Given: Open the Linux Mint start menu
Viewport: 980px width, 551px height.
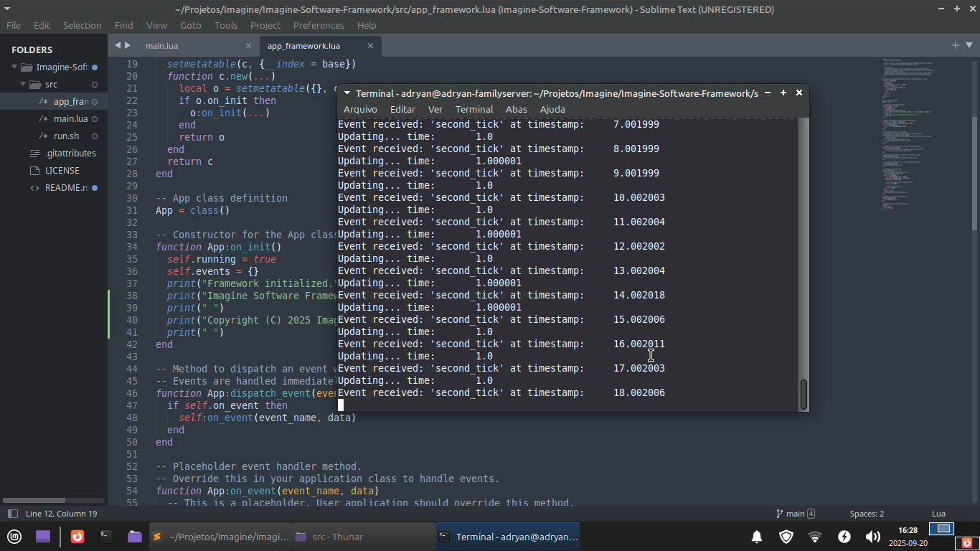Looking at the screenshot, I should pyautogui.click(x=14, y=537).
